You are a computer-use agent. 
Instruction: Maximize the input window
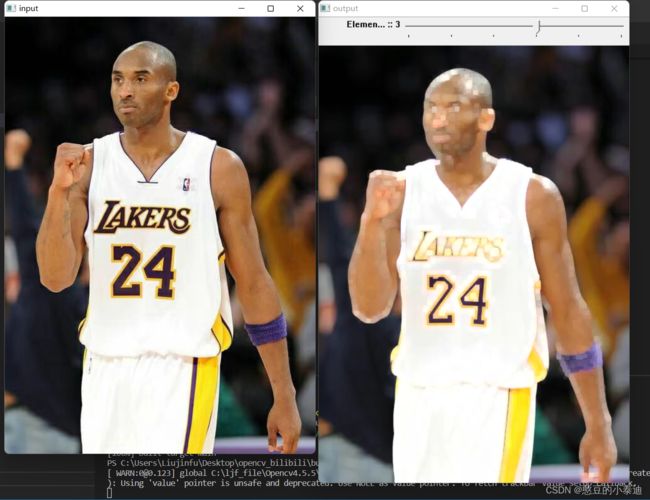click(x=271, y=8)
